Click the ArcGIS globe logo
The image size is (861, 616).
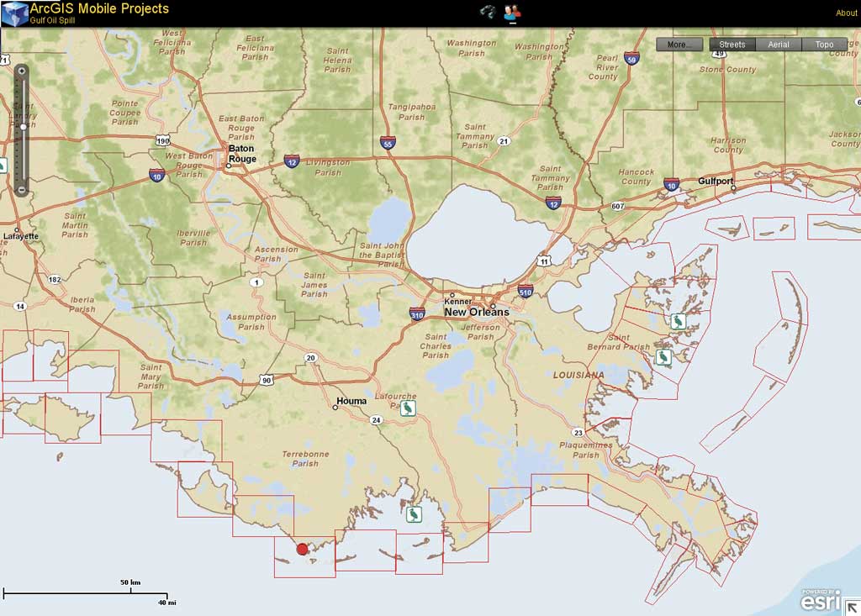pos(15,13)
